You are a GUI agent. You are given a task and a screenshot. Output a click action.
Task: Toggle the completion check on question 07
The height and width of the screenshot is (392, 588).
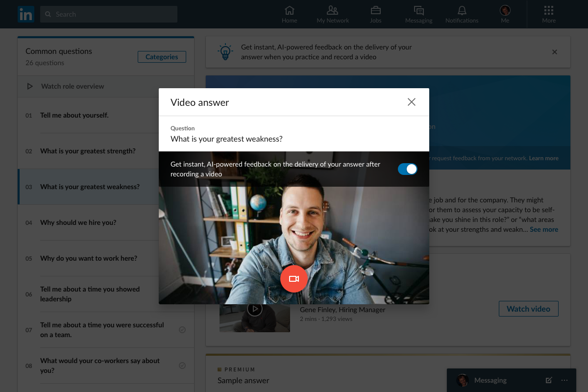(x=182, y=330)
